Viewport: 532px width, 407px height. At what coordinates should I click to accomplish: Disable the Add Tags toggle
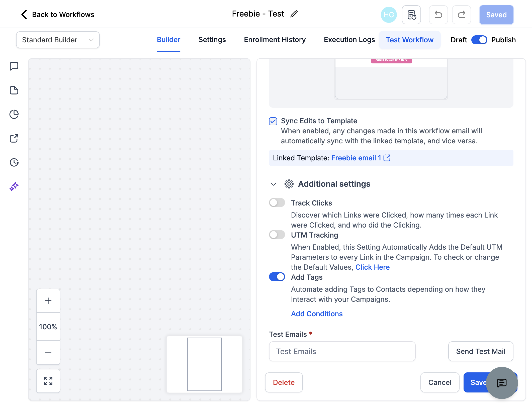point(277,277)
